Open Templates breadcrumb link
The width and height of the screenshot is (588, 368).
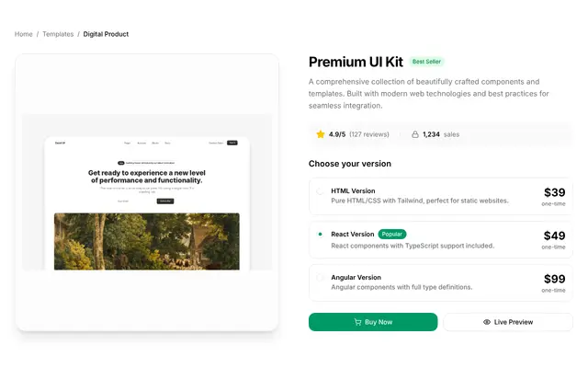(58, 34)
